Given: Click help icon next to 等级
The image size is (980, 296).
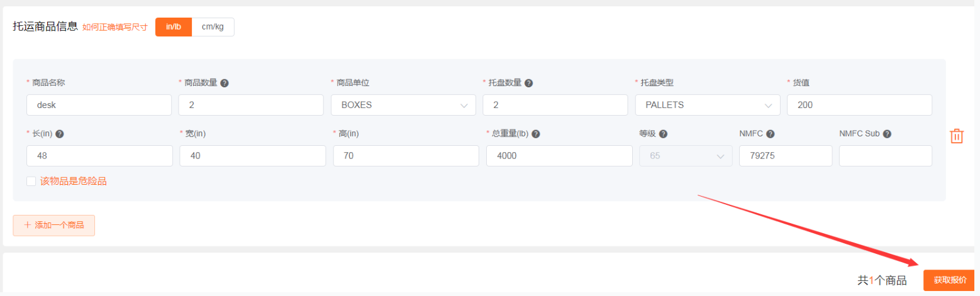Looking at the screenshot, I should [663, 134].
